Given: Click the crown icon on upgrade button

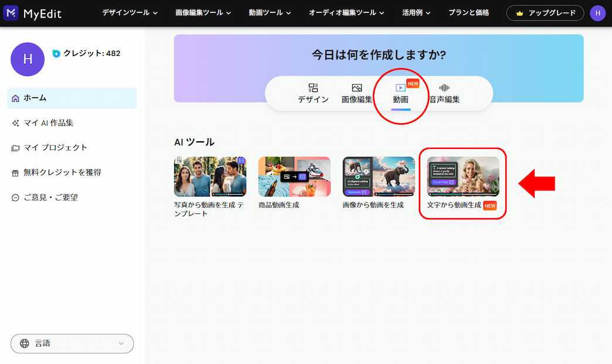Looking at the screenshot, I should pos(519,13).
